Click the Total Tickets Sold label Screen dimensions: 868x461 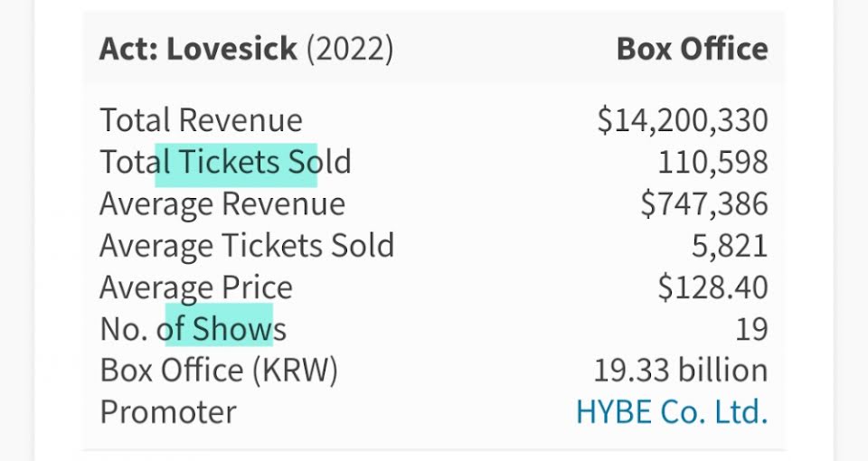225,163
